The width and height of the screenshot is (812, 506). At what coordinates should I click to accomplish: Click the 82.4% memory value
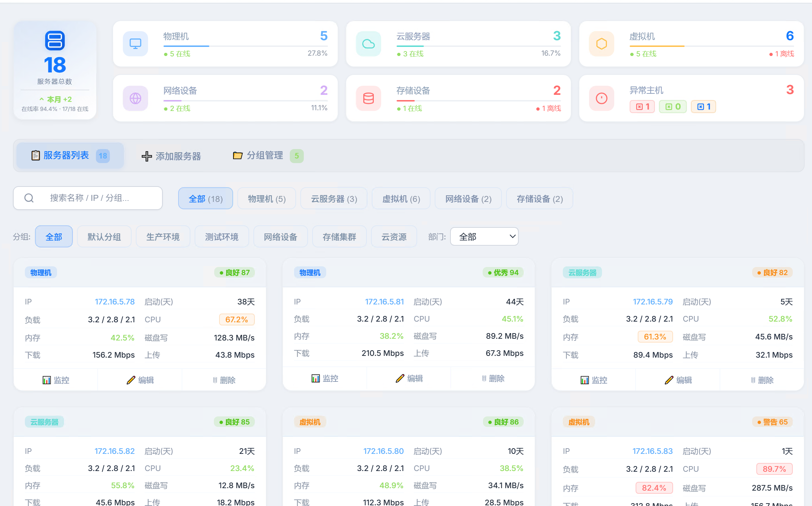click(654, 488)
